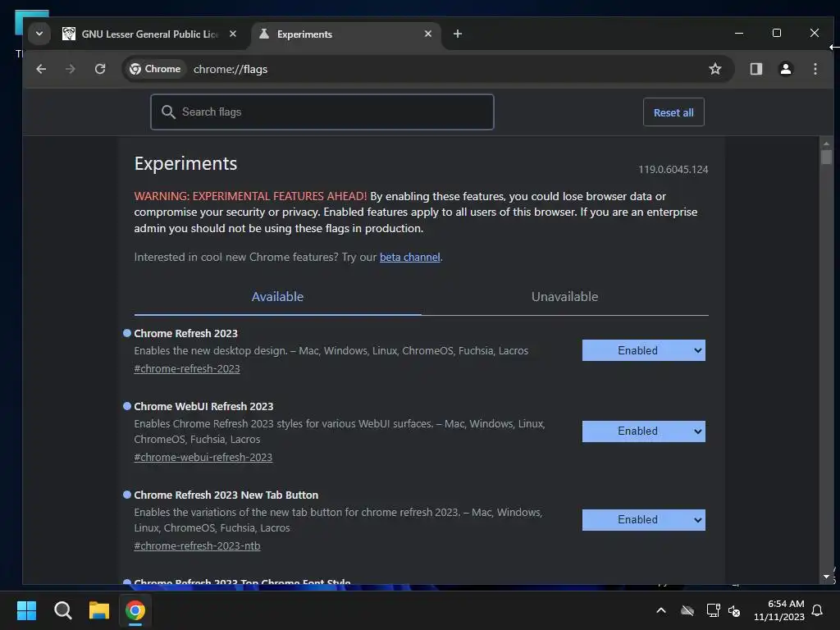Image resolution: width=840 pixels, height=630 pixels.
Task: Click the Reset all button
Action: click(x=673, y=112)
